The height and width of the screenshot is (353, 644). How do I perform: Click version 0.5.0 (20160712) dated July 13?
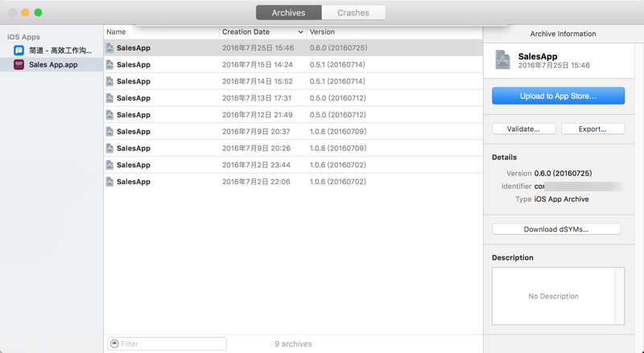tap(337, 98)
